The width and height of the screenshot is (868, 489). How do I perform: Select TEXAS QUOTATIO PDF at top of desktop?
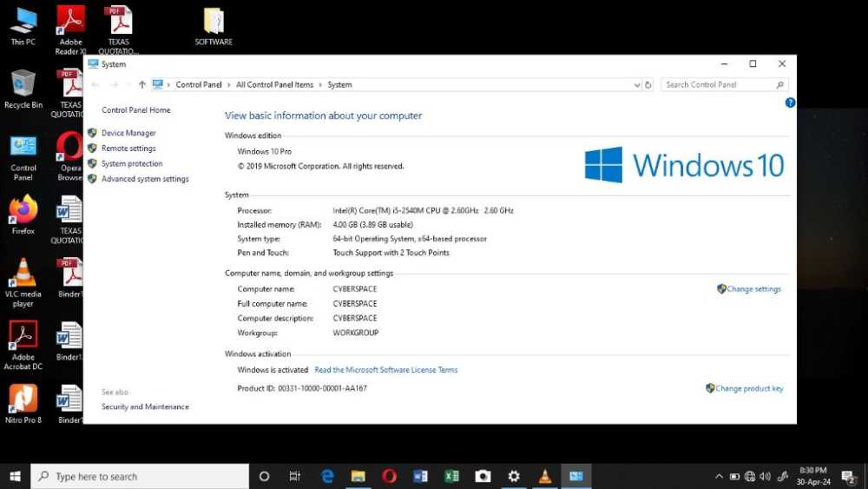pyautogui.click(x=118, y=30)
